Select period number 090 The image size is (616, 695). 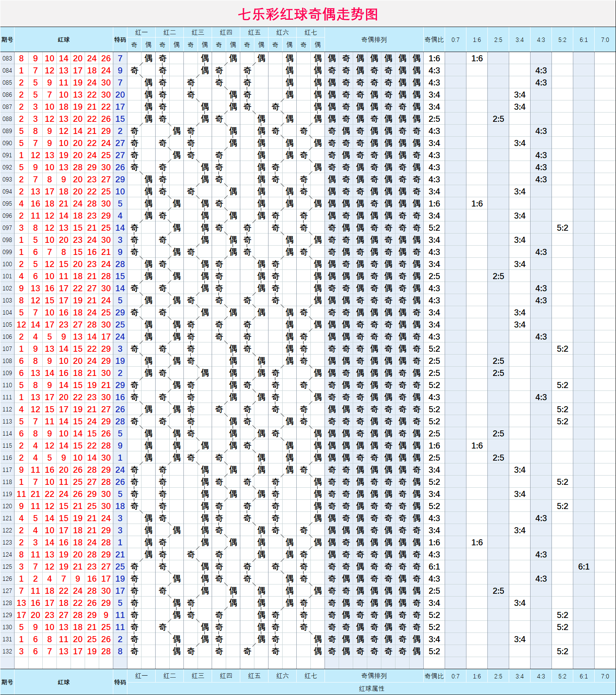coord(7,143)
